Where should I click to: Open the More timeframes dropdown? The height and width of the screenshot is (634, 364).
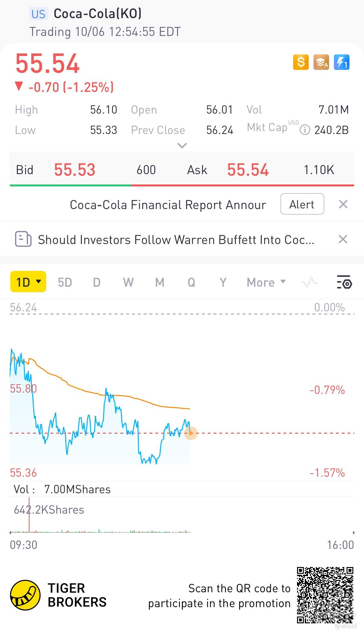pos(266,282)
